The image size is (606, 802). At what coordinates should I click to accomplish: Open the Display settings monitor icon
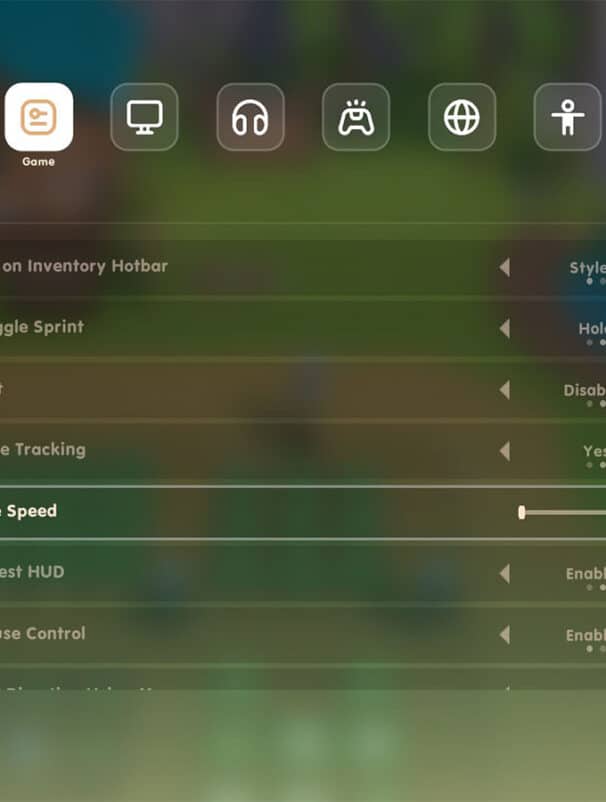[144, 117]
